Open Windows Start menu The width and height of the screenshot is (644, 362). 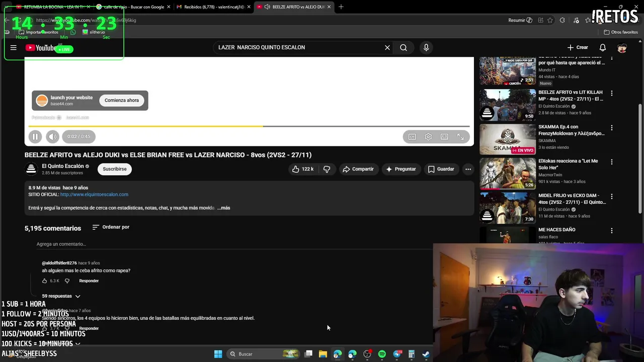tap(218, 354)
